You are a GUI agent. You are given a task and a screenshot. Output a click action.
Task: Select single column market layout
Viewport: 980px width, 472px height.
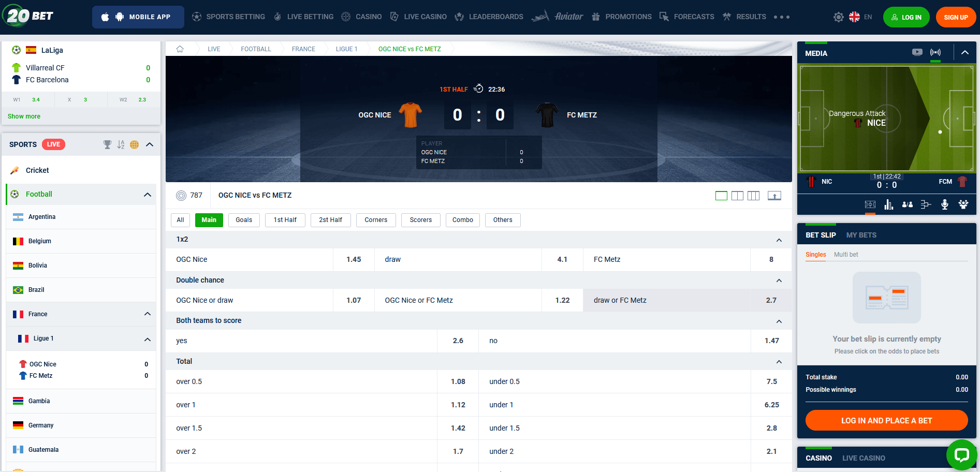721,196
